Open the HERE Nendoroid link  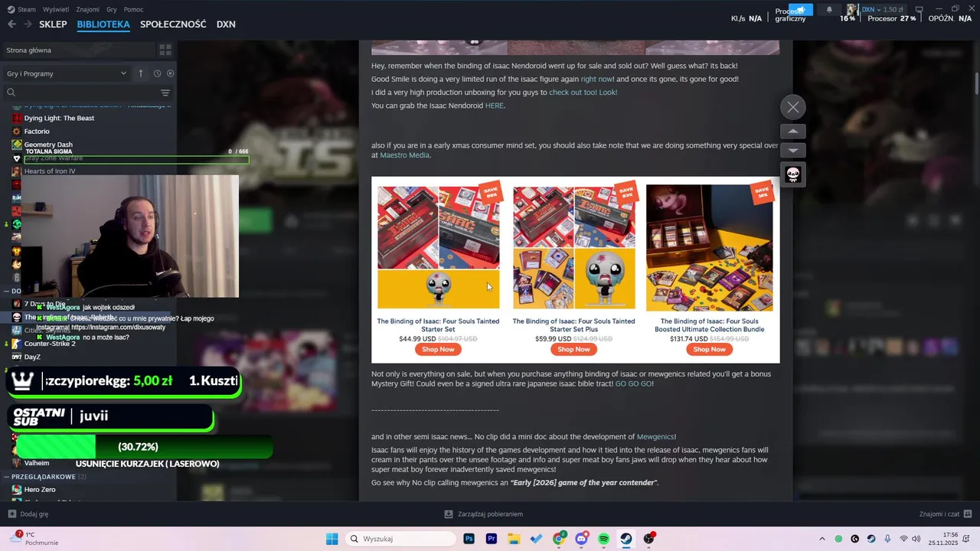[494, 106]
